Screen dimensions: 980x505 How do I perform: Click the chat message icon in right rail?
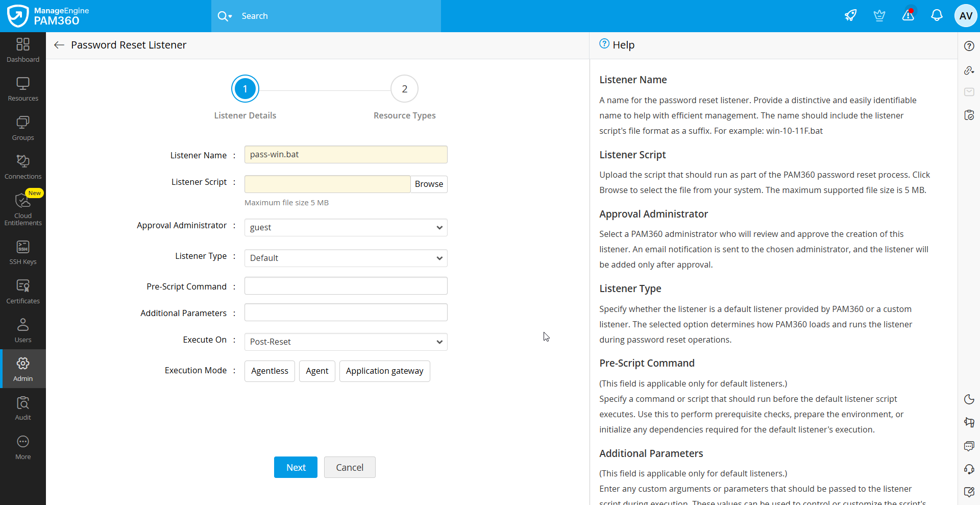[x=969, y=446]
